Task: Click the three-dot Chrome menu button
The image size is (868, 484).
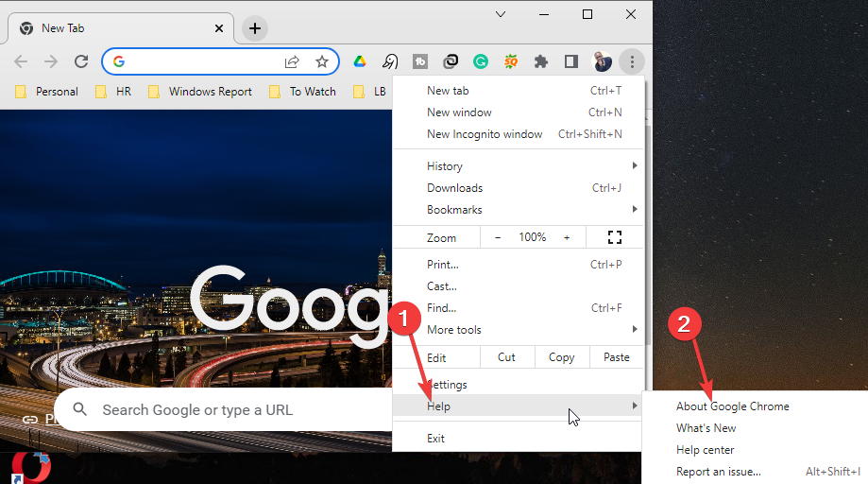Action: (x=632, y=61)
